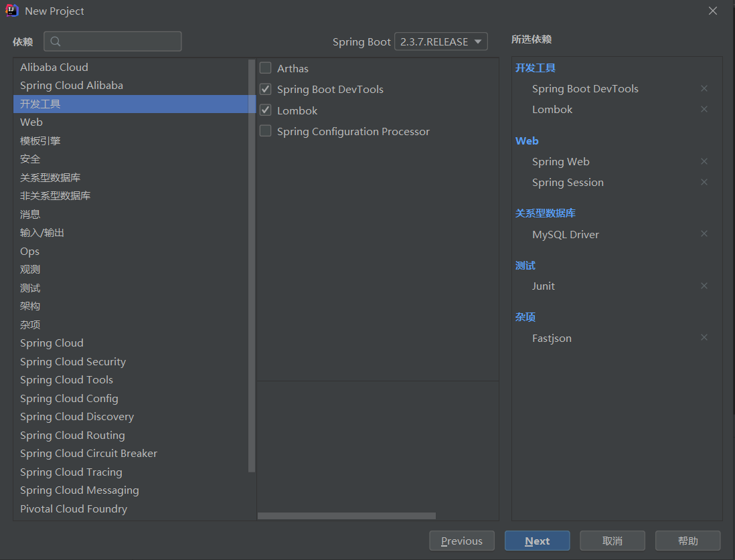
Task: Click Spring Web in selected dependencies
Action: (561, 162)
